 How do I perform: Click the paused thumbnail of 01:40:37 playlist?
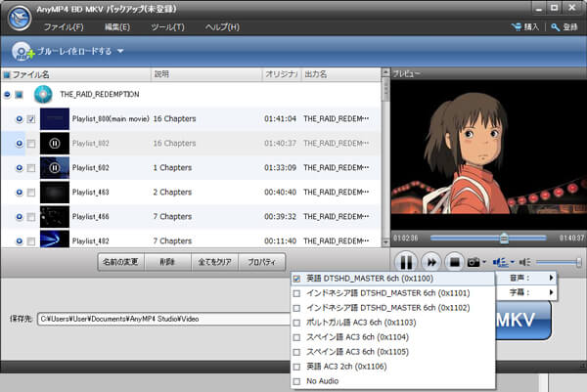coord(55,144)
